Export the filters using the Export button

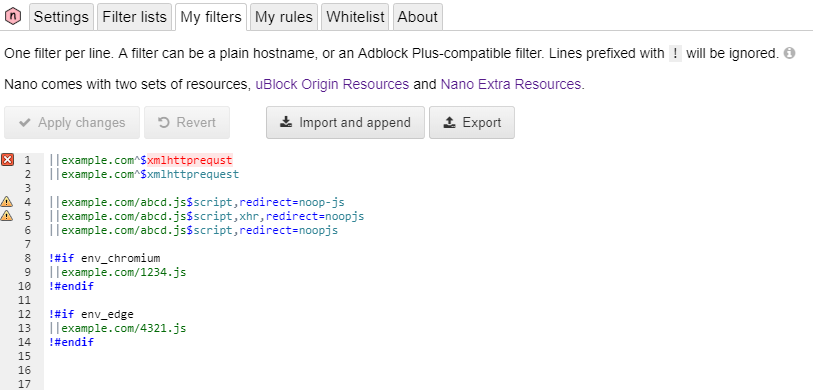tap(472, 122)
